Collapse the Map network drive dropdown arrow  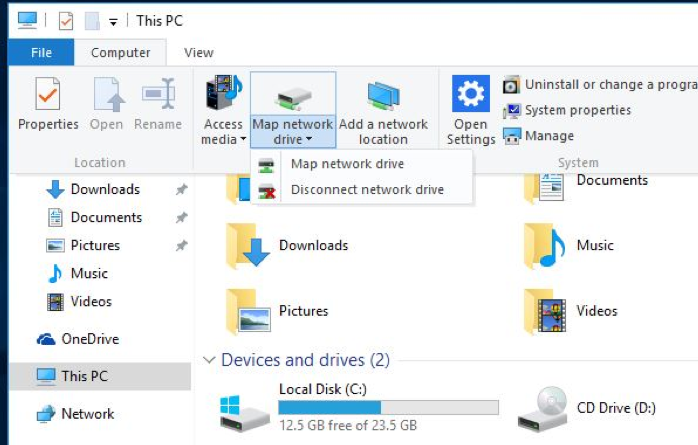click(309, 139)
